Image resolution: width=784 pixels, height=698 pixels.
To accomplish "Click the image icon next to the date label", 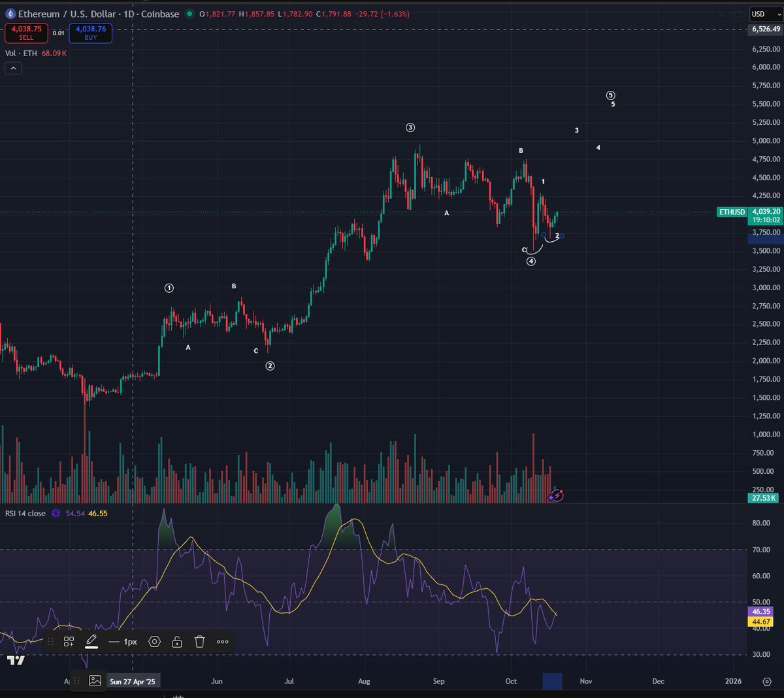I will click(95, 681).
